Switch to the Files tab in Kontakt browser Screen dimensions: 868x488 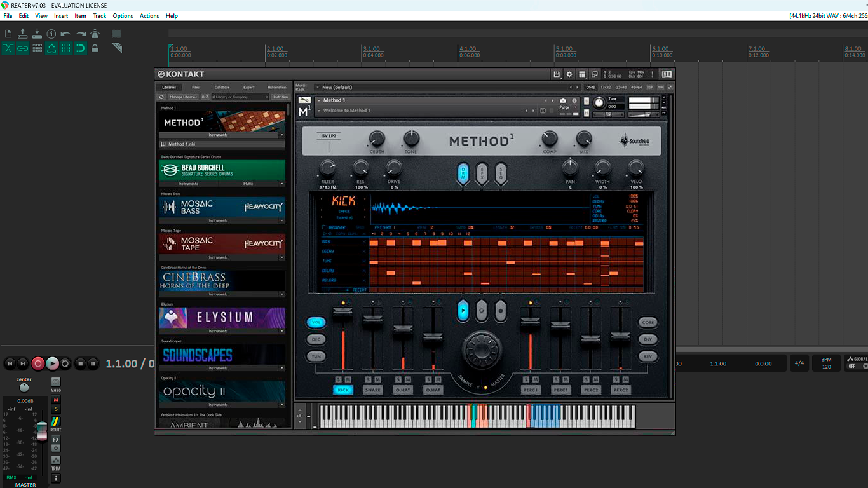(x=196, y=87)
